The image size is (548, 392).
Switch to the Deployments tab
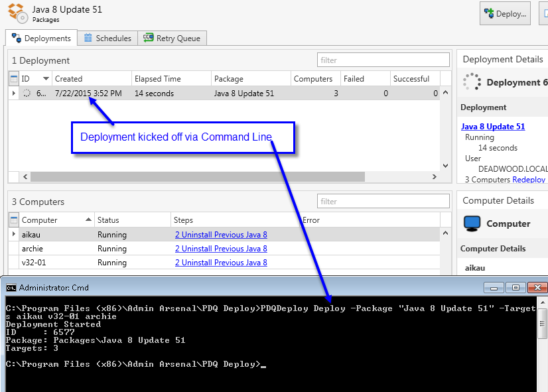41,38
